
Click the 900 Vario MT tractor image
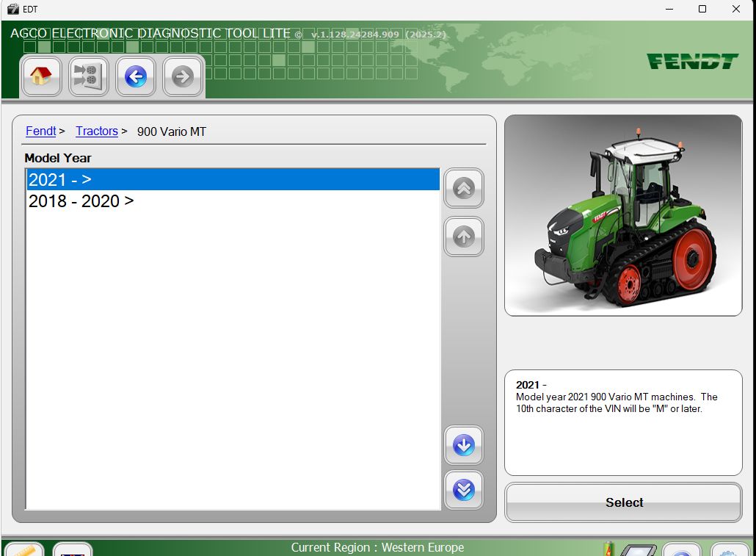623,215
